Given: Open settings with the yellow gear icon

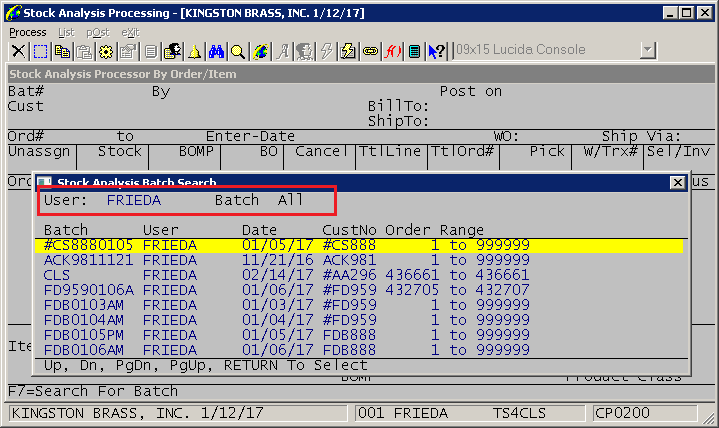Looking at the screenshot, I should click(x=106, y=51).
